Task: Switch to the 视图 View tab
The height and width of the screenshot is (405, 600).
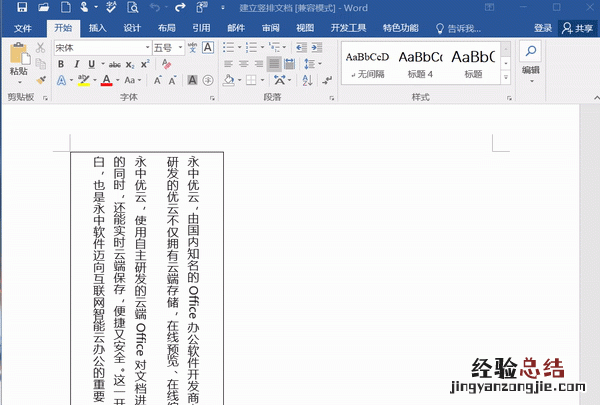Action: tap(305, 28)
